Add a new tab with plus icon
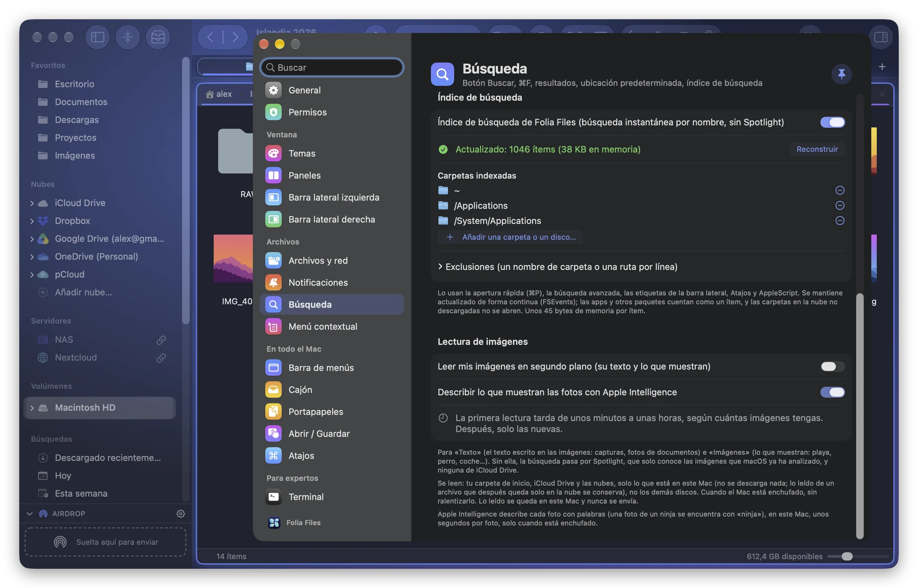The width and height of the screenshot is (918, 588). (x=882, y=67)
